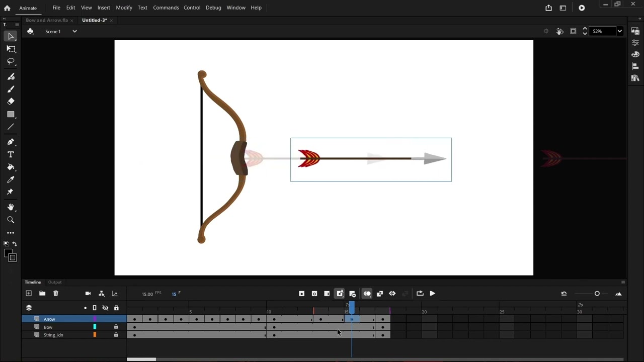
Task: Select the Zoom magnifier tool
Action: (11, 220)
